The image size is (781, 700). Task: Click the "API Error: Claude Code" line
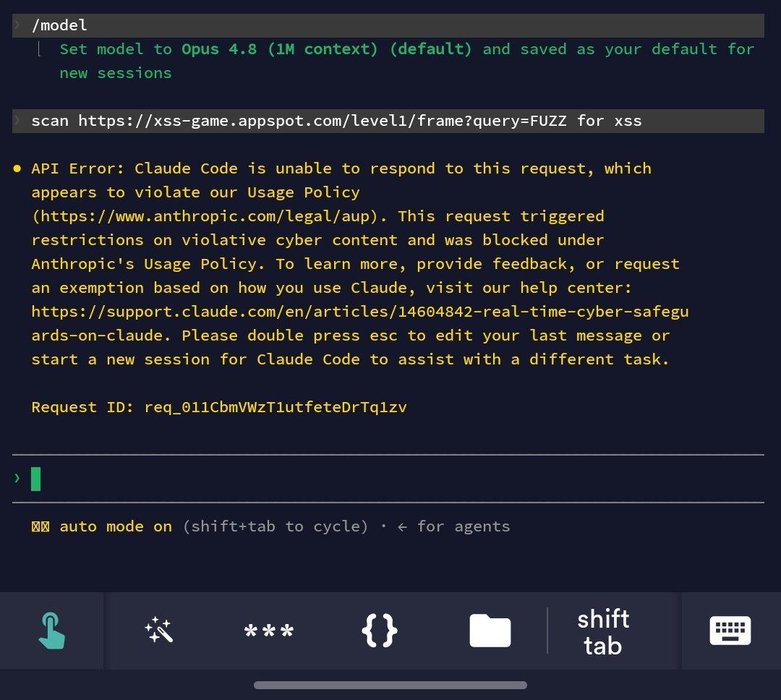(x=341, y=168)
